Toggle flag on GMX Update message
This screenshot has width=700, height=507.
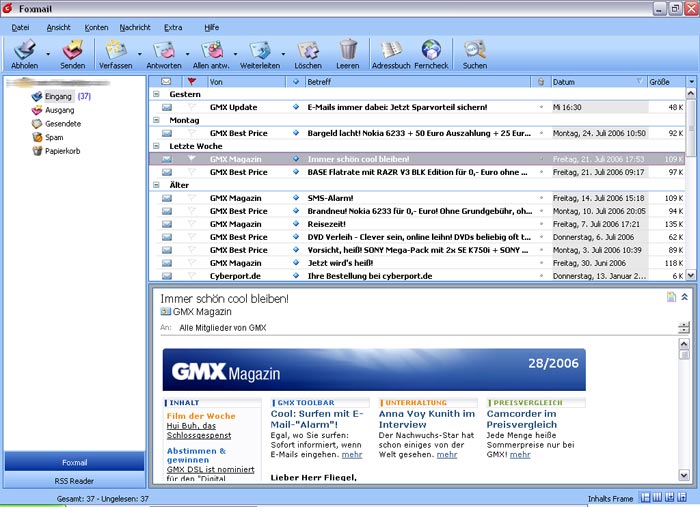click(192, 107)
